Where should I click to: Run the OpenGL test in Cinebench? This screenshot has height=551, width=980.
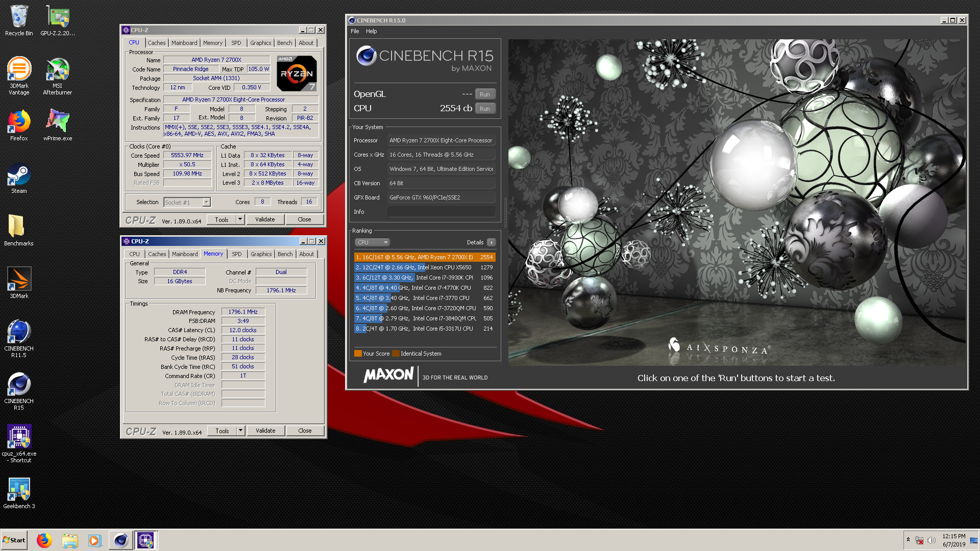pos(485,94)
